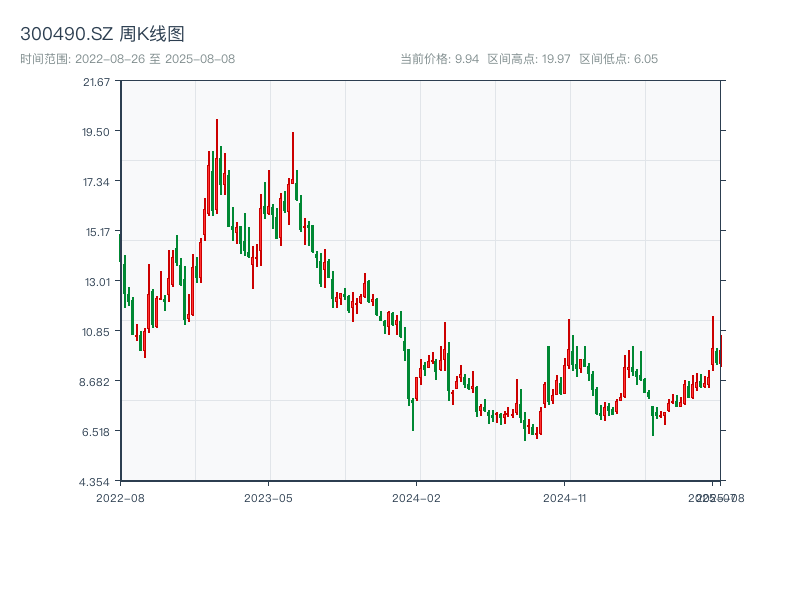Click the x-axis date label 2024-02

pos(416,498)
